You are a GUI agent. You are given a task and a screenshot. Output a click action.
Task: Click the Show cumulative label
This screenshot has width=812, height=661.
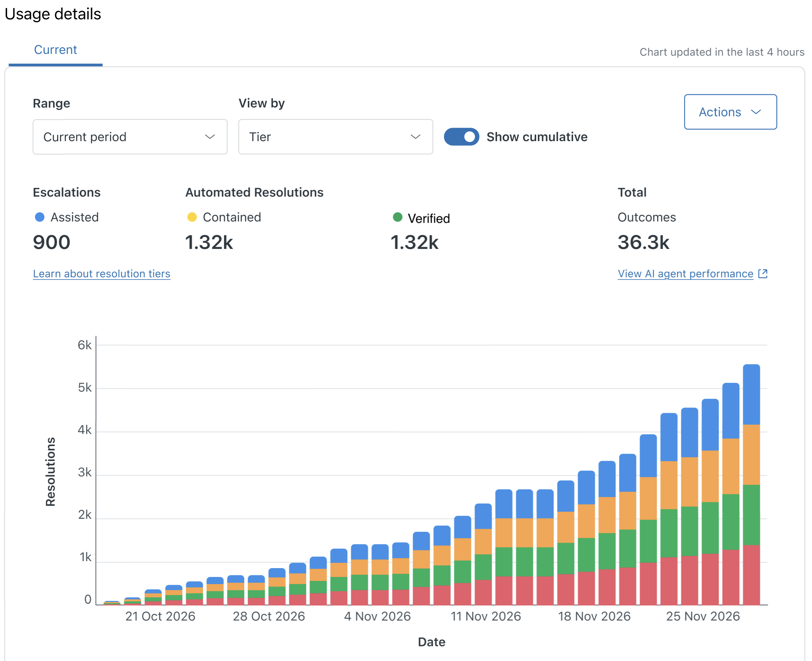coord(537,137)
